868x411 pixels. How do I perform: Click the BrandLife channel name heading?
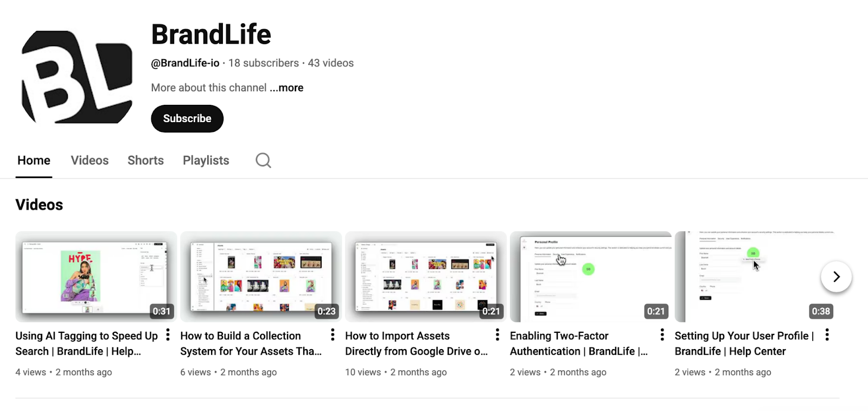tap(211, 34)
